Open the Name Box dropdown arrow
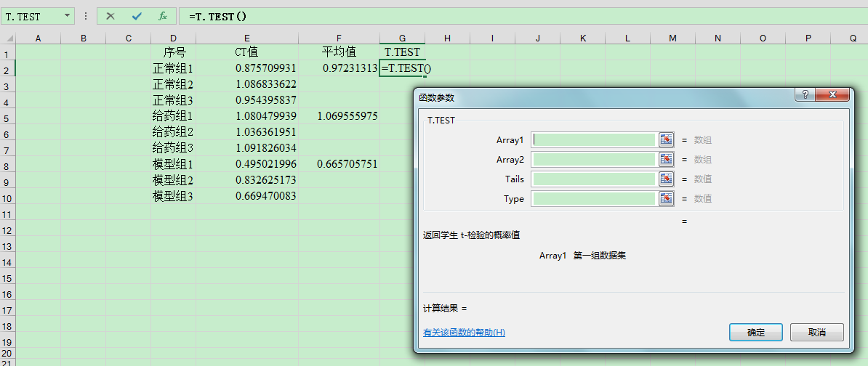The width and height of the screenshot is (868, 366). [68, 16]
